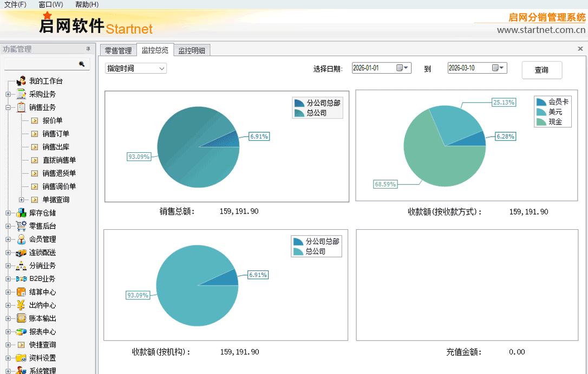
Task: Click the 出纳中心 yuan currency icon
Action: [21, 305]
